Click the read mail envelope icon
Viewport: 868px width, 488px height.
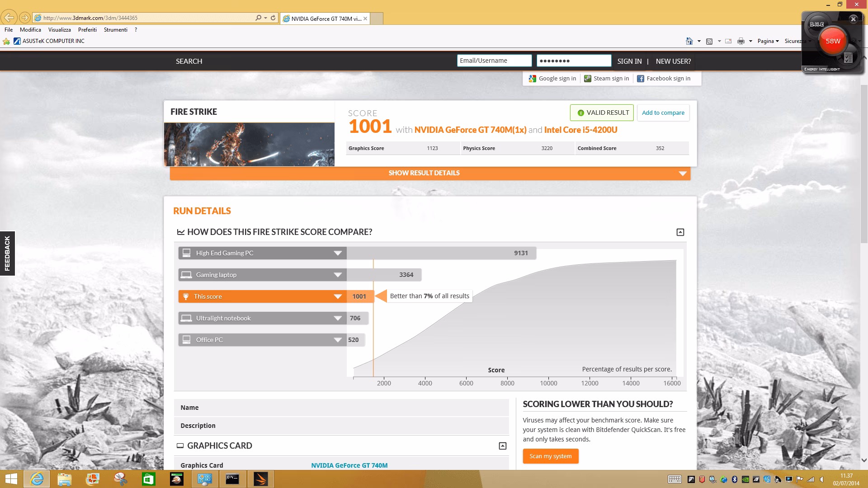click(728, 41)
